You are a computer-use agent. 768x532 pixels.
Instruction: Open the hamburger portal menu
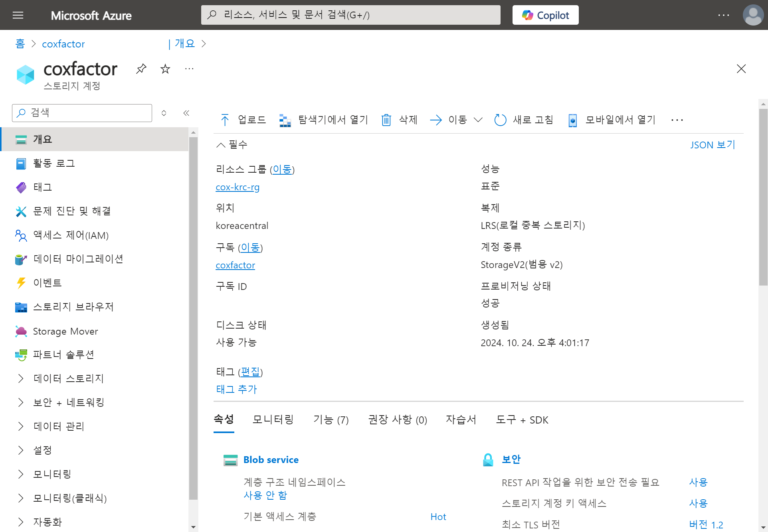click(x=18, y=15)
